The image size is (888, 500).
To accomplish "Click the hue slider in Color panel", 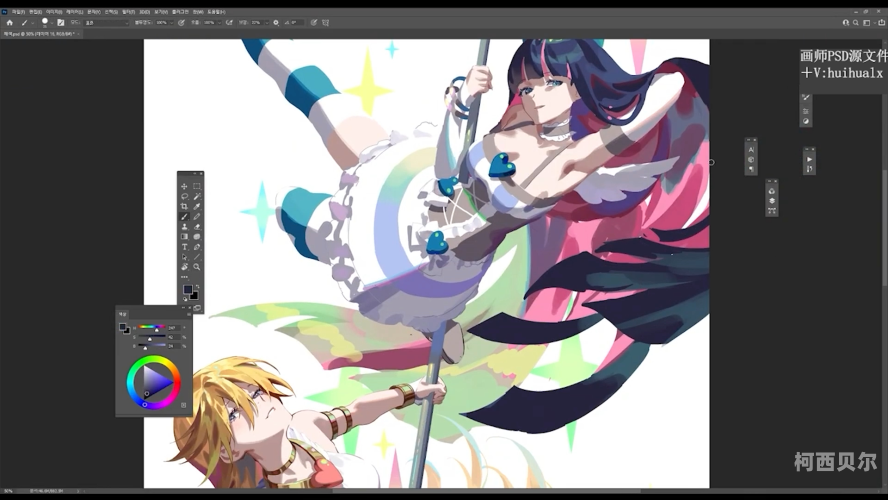I will (x=152, y=327).
